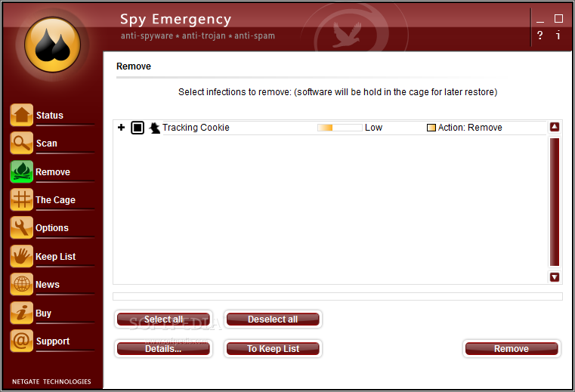Click the question mark help icon
This screenshot has height=392, width=575.
tap(539, 35)
